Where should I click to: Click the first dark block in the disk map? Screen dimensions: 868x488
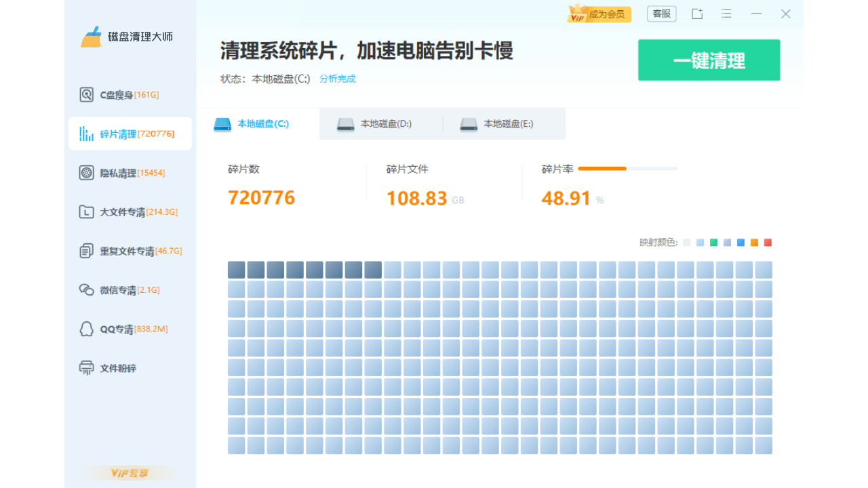(x=236, y=270)
